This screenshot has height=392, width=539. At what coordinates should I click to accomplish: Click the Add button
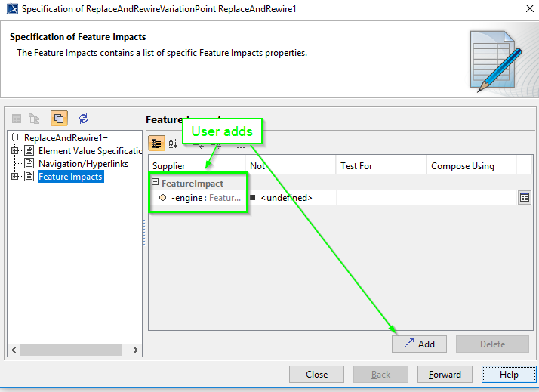coord(419,344)
